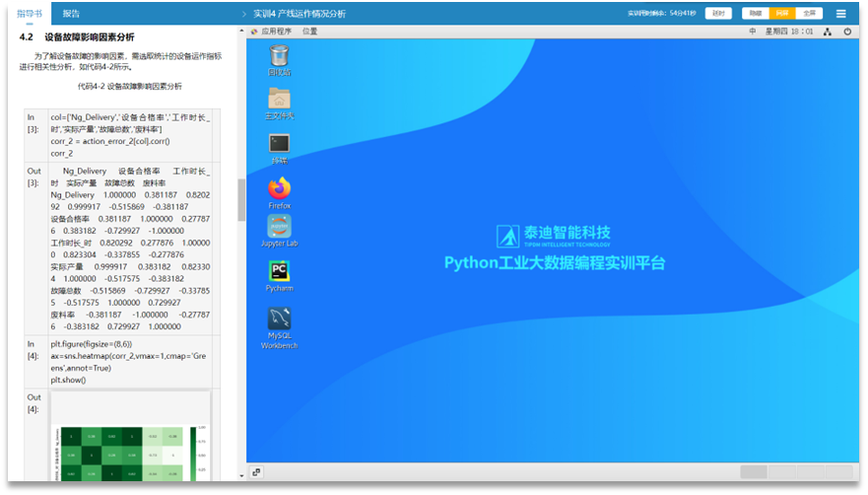This screenshot has width=868, height=495.
Task: Click guide panel scroll-up arrow
Action: point(241,31)
